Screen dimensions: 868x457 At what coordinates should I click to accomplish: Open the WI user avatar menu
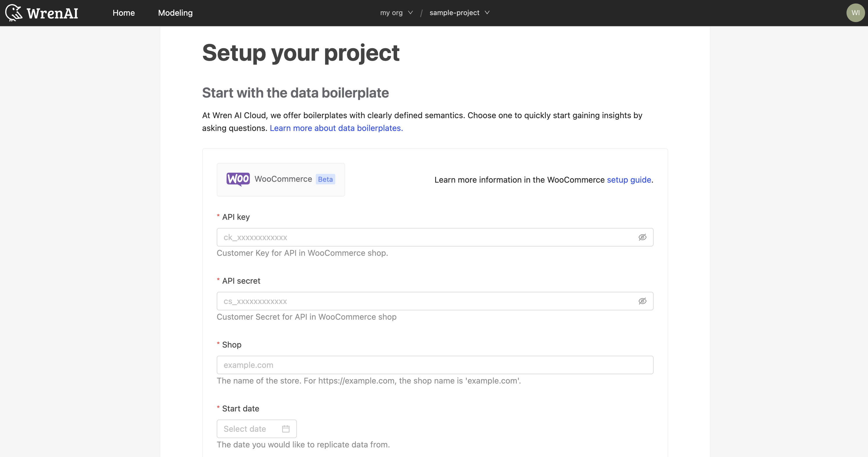coord(856,13)
